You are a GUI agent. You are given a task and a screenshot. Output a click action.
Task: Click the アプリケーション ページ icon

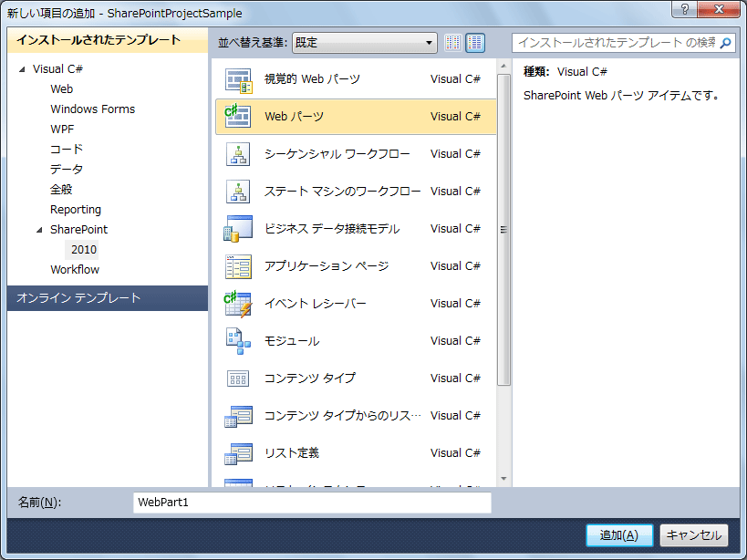[x=238, y=266]
